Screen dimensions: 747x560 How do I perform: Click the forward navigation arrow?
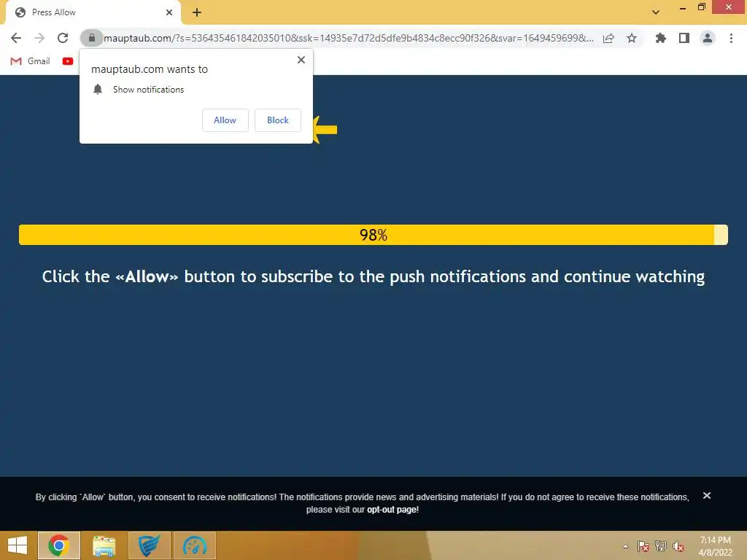[39, 38]
